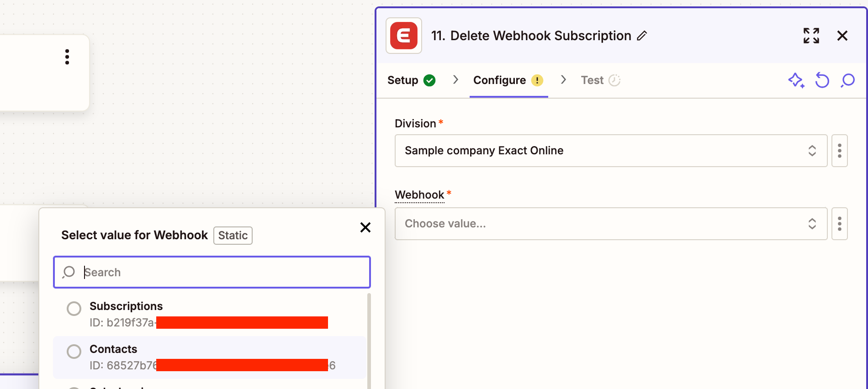
Task: Open the AI sparkle assistant icon
Action: (x=796, y=80)
